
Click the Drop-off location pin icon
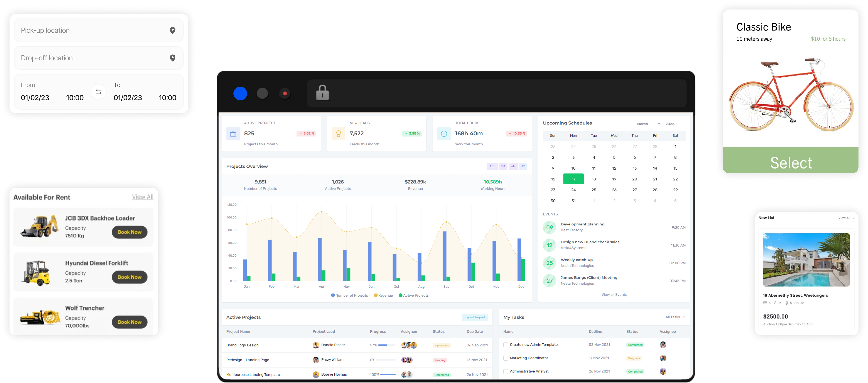pos(172,58)
